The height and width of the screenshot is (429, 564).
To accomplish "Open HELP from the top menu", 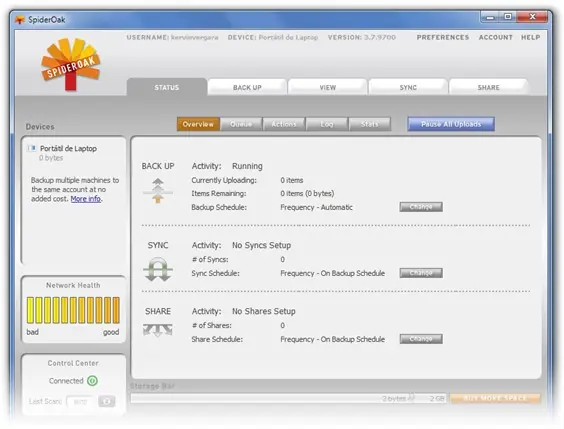I will [531, 37].
